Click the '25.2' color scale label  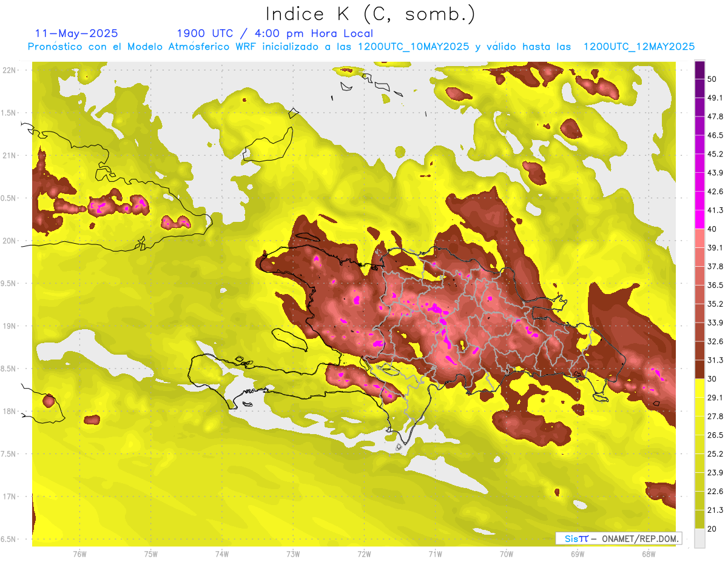(715, 454)
